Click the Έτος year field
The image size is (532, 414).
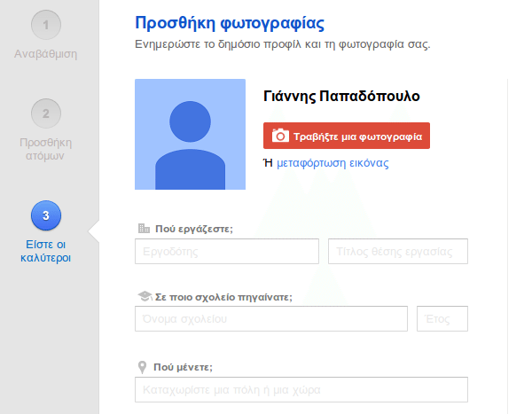point(442,319)
